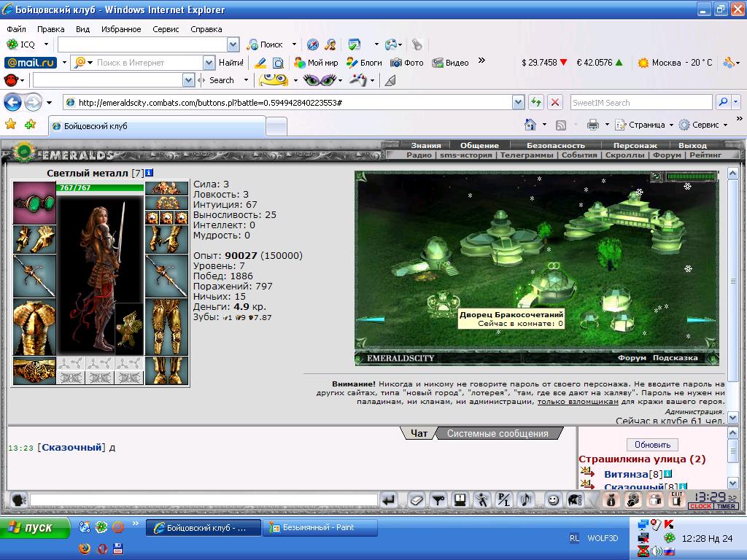
Task: Open the Справка menu
Action: tap(206, 29)
